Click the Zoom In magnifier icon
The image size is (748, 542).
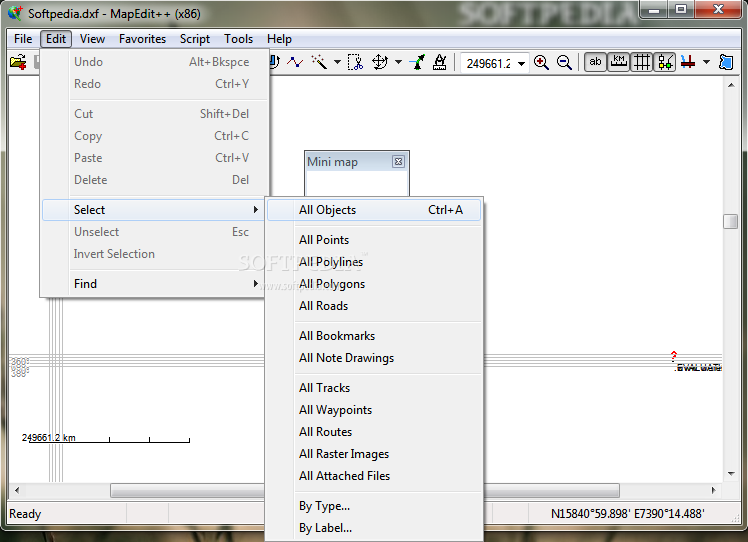click(541, 63)
